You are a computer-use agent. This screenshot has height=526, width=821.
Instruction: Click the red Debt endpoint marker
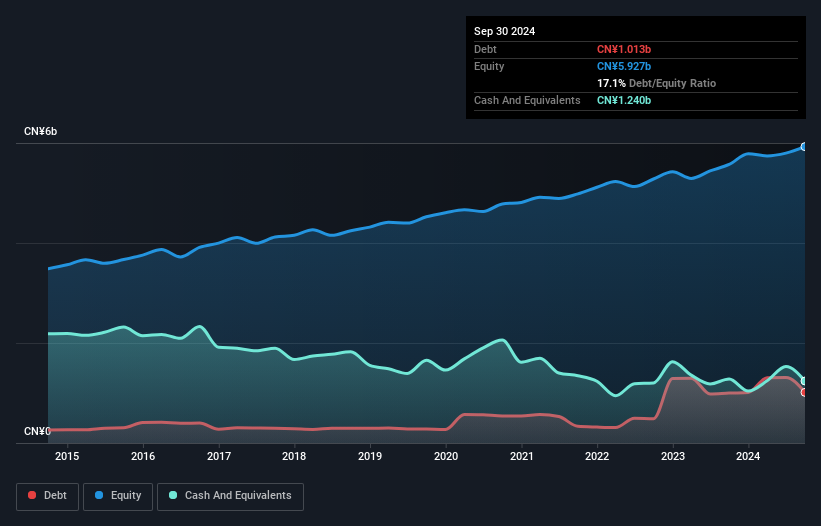(x=804, y=392)
